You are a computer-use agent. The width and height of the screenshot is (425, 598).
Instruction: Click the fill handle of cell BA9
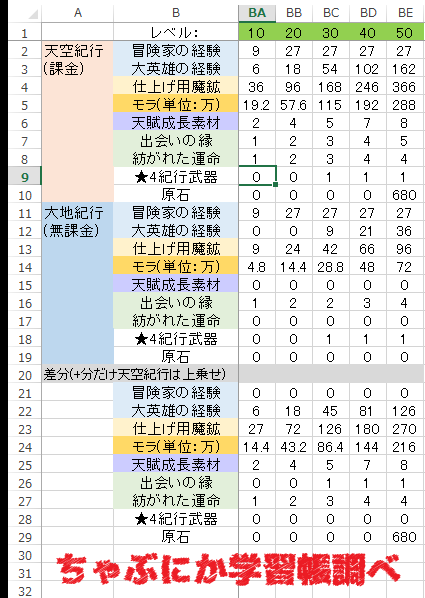[275, 185]
